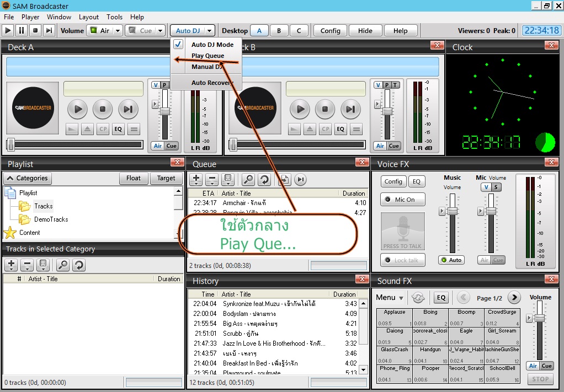
Task: Toggle Cue output in Sound FX
Action: tap(547, 366)
